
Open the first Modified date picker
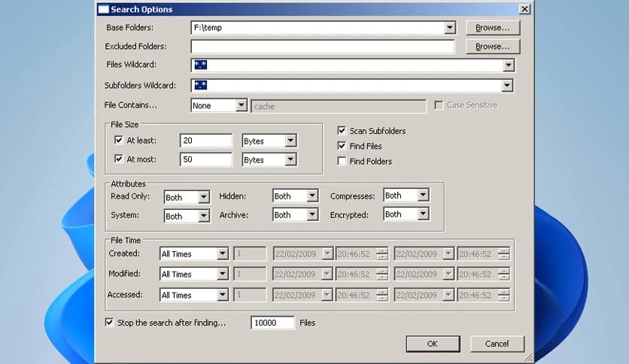(x=327, y=275)
